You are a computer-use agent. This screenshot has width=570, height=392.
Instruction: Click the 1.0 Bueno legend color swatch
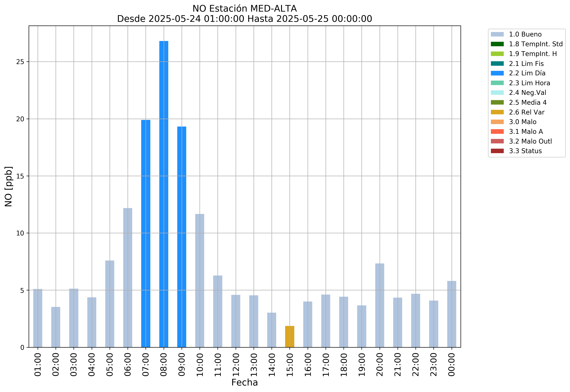coord(497,34)
